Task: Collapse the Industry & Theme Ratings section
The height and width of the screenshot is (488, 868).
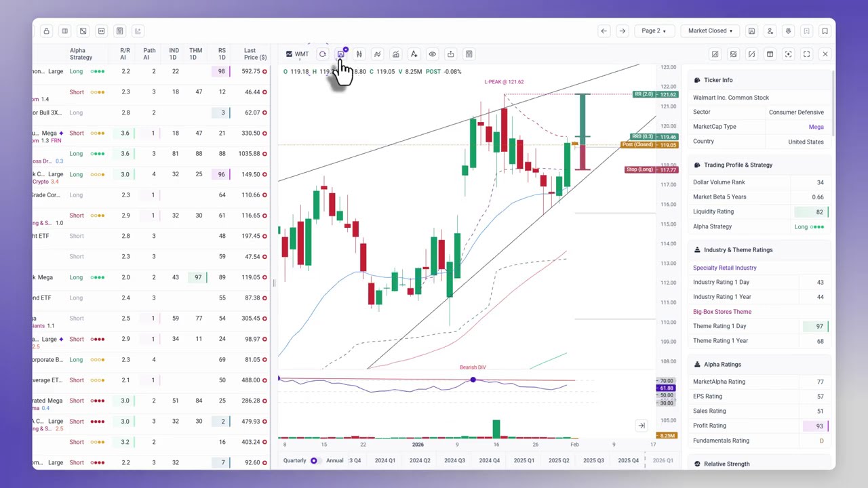Action: pyautogui.click(x=759, y=249)
